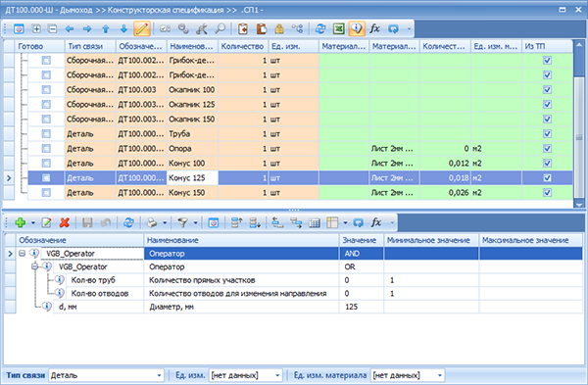This screenshot has height=385, width=588.
Task: Click the Минимальное значение column header
Action: 431,240
